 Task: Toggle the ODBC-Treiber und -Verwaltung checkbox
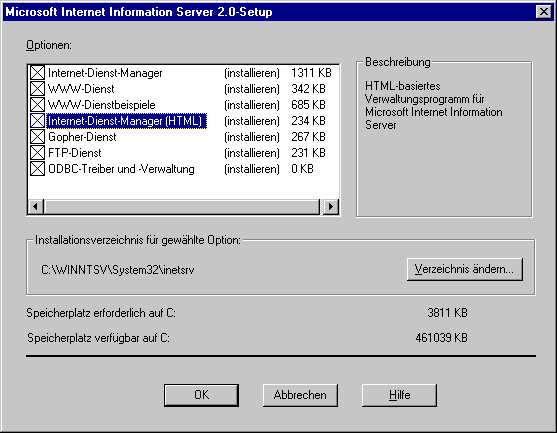pyautogui.click(x=37, y=169)
